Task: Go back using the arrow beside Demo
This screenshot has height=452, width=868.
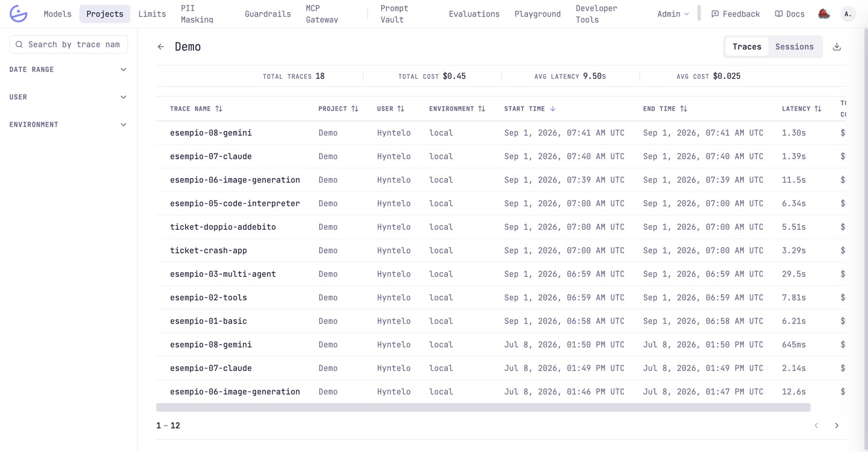Action: (161, 47)
